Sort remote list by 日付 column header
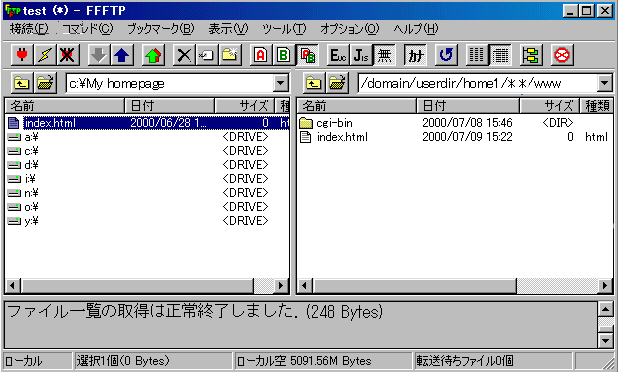 coord(467,106)
